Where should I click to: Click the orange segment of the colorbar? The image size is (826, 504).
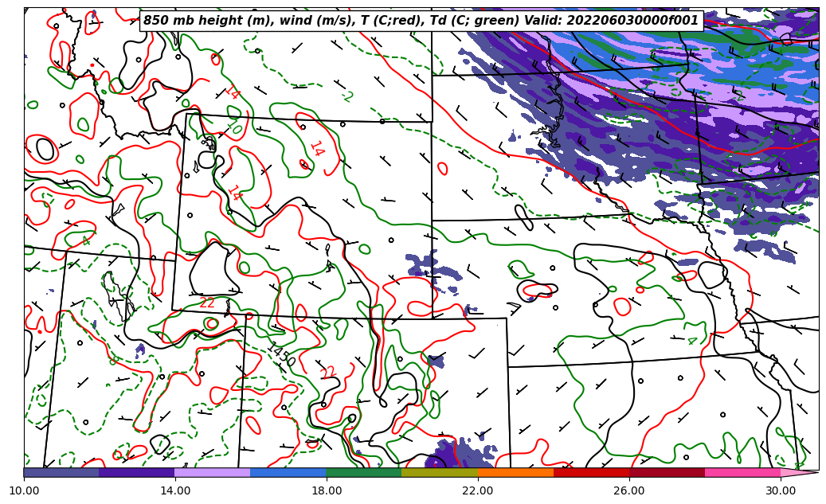[x=515, y=472]
